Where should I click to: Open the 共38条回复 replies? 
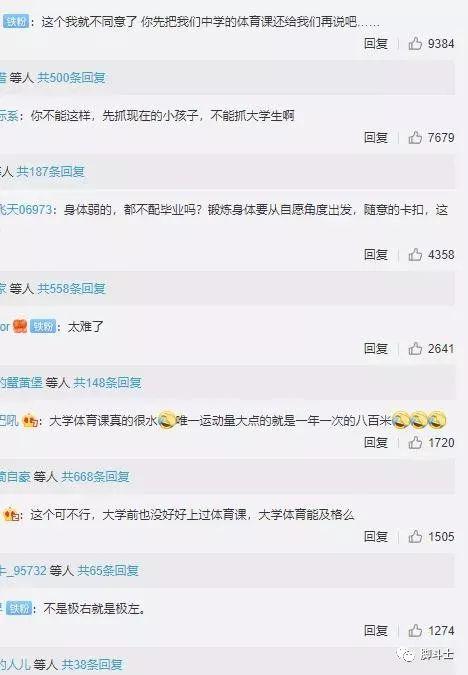(x=92, y=665)
